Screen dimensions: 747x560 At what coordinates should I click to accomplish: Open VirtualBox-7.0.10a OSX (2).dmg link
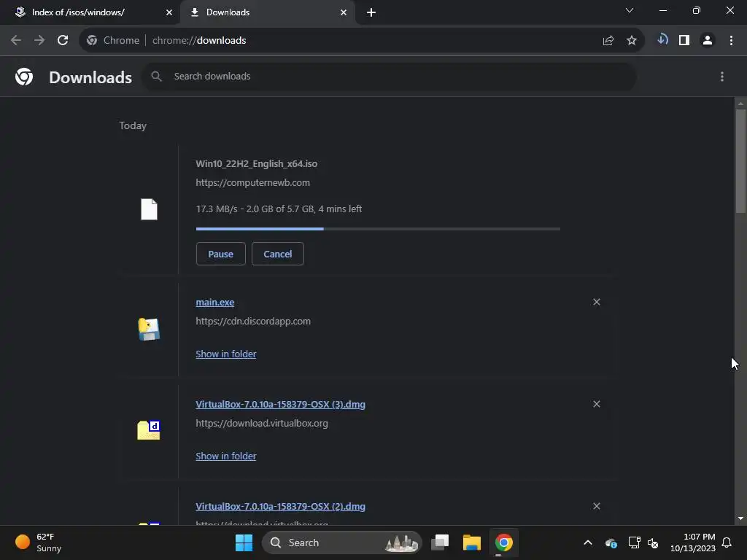(x=281, y=506)
